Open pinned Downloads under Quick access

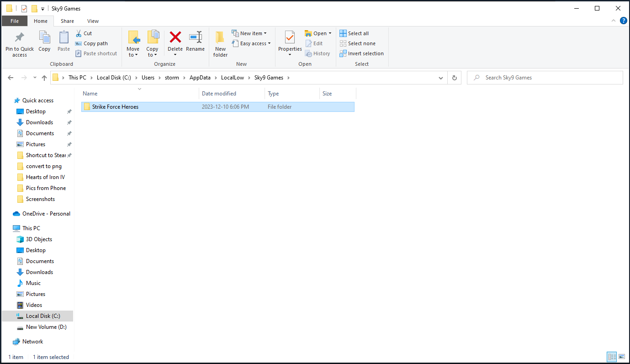click(x=39, y=122)
